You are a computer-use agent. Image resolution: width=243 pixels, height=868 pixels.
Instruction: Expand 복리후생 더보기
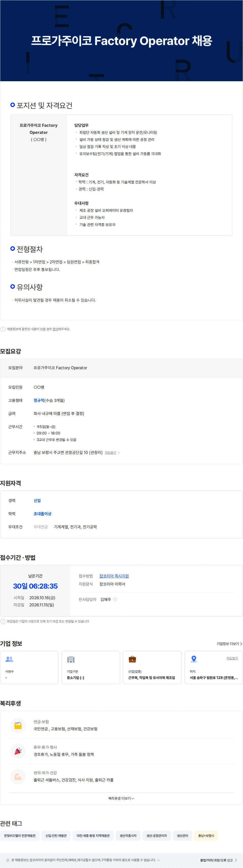(121, 798)
